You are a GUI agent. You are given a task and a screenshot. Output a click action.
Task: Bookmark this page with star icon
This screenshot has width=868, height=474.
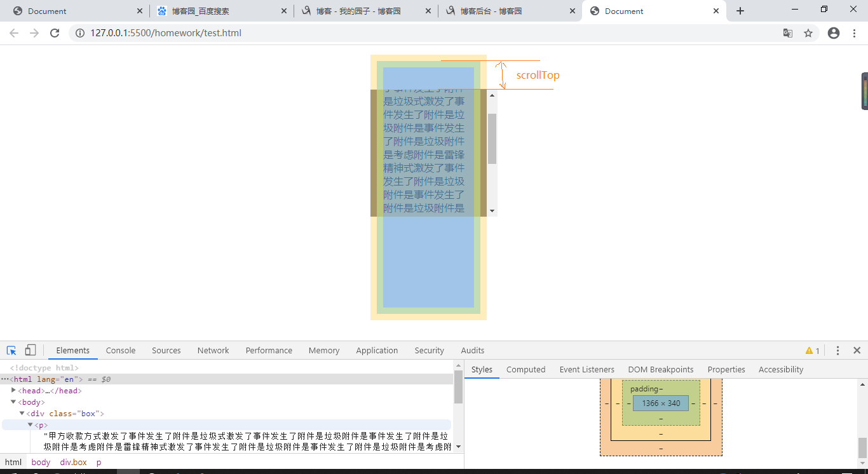click(808, 33)
